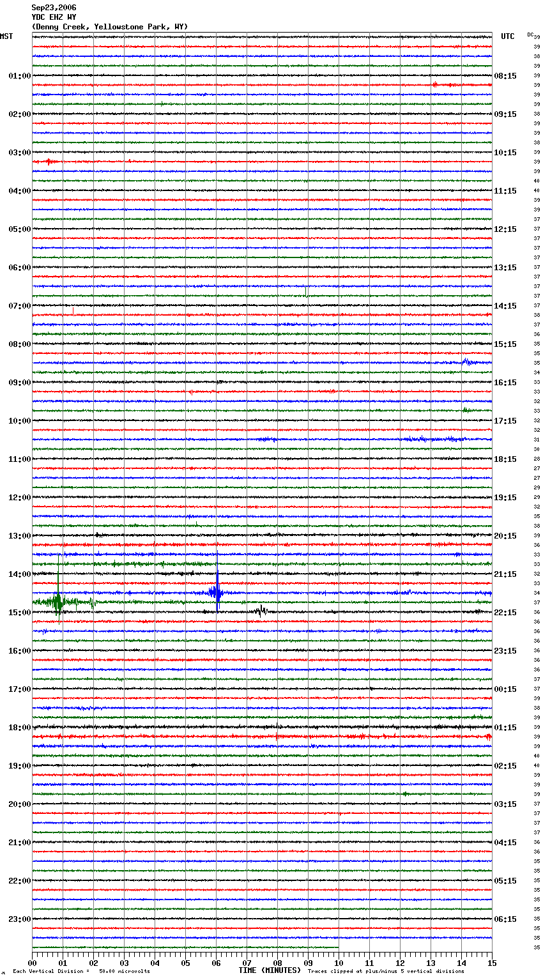Viewport: 543px width, 980px height.
Task: Click the Denny Creek, Yellowstone Park location title
Action: (x=110, y=27)
